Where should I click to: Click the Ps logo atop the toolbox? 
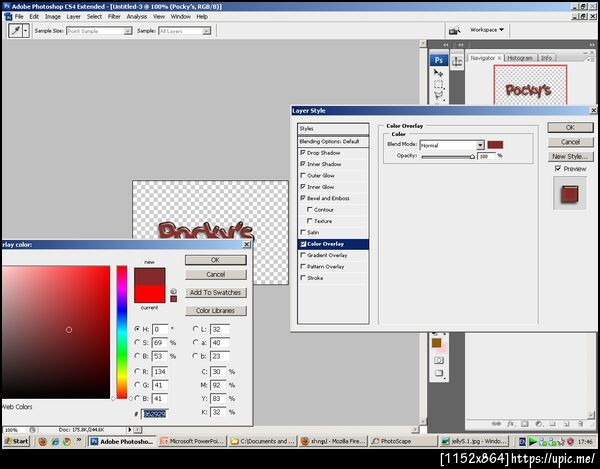pyautogui.click(x=439, y=60)
